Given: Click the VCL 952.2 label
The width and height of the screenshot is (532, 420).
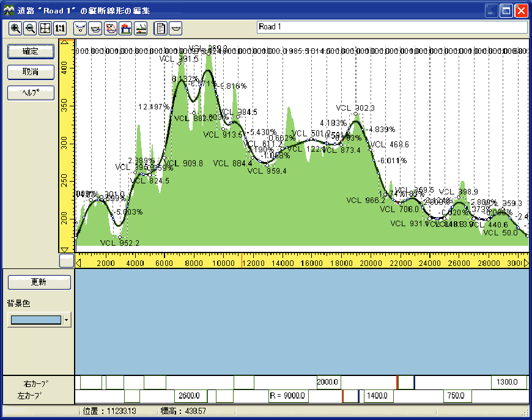Looking at the screenshot, I should coord(120,243).
